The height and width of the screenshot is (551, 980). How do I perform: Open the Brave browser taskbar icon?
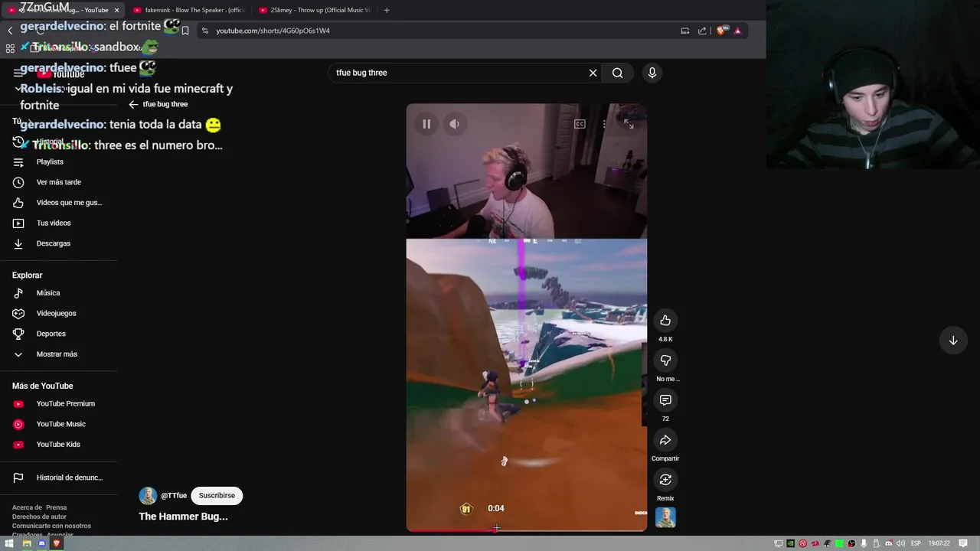click(56, 543)
